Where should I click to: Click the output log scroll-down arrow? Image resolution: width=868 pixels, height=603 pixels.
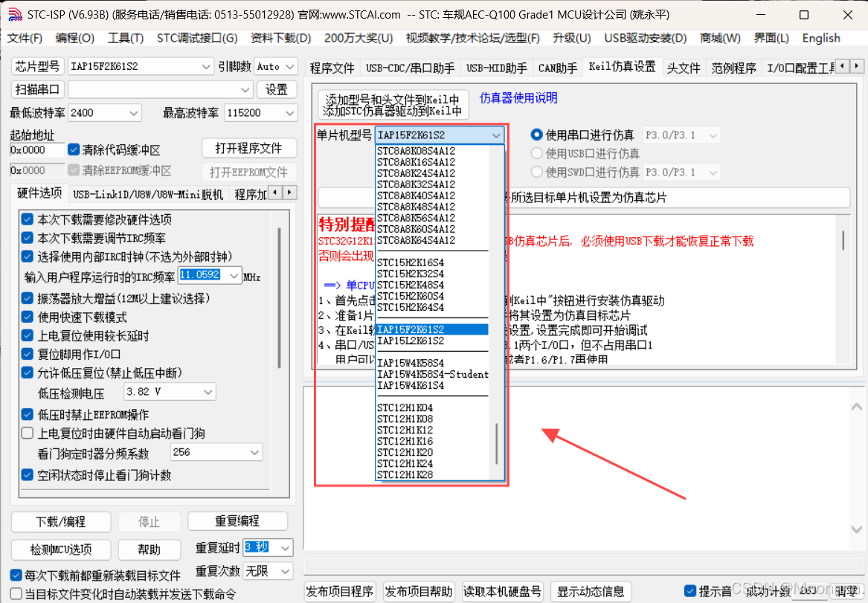pos(856,529)
